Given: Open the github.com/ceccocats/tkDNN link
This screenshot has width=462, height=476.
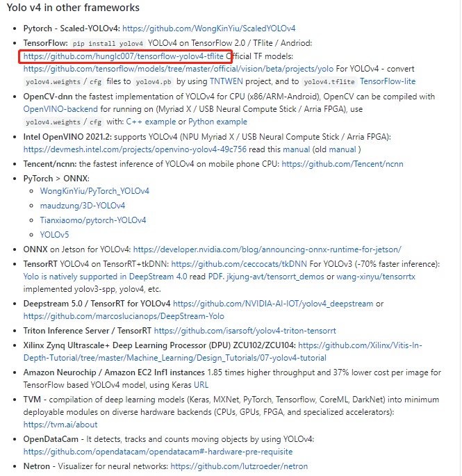Looking at the screenshot, I should click(239, 264).
